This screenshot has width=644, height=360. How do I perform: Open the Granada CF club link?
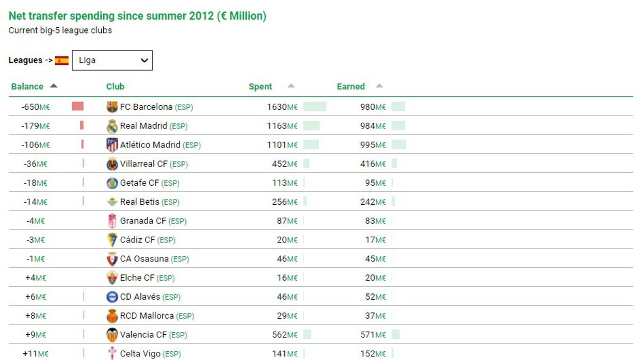tap(143, 221)
